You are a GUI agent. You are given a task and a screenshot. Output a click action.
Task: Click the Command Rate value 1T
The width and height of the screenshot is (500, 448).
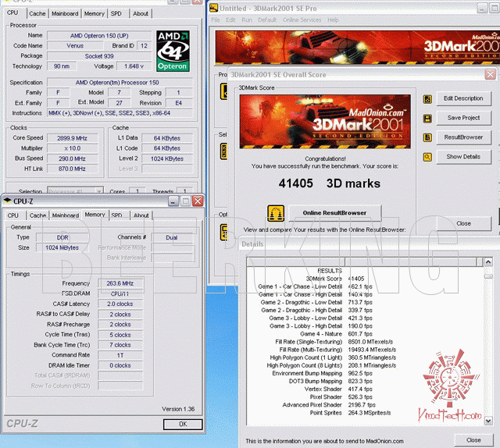(x=120, y=355)
